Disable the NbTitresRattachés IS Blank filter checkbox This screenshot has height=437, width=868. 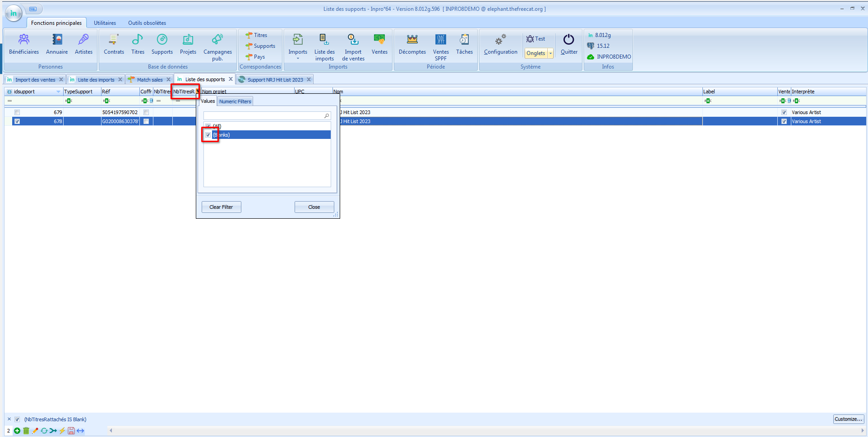(x=17, y=419)
